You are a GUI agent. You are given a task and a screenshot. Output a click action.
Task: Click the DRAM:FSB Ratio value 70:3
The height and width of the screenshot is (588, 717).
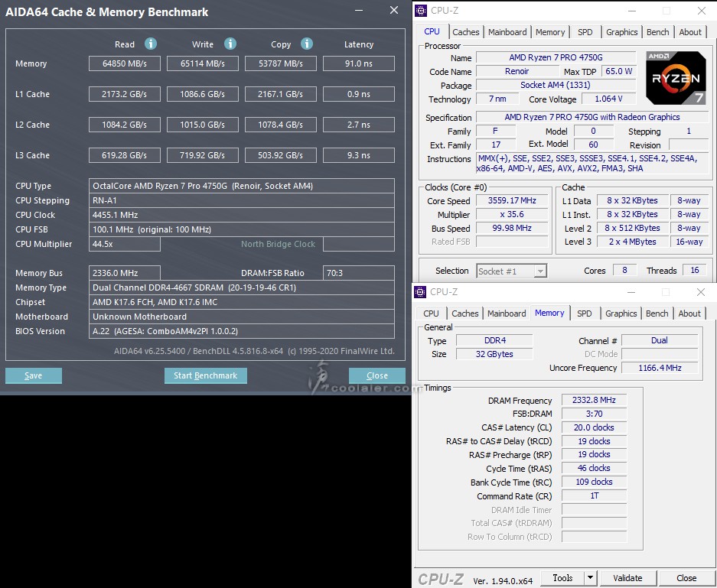[x=358, y=273]
